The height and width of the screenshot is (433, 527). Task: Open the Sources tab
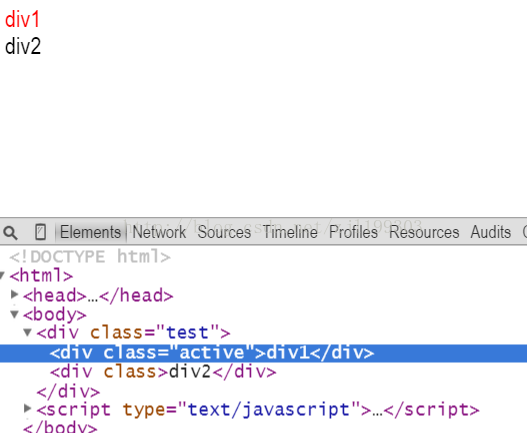coord(224,232)
